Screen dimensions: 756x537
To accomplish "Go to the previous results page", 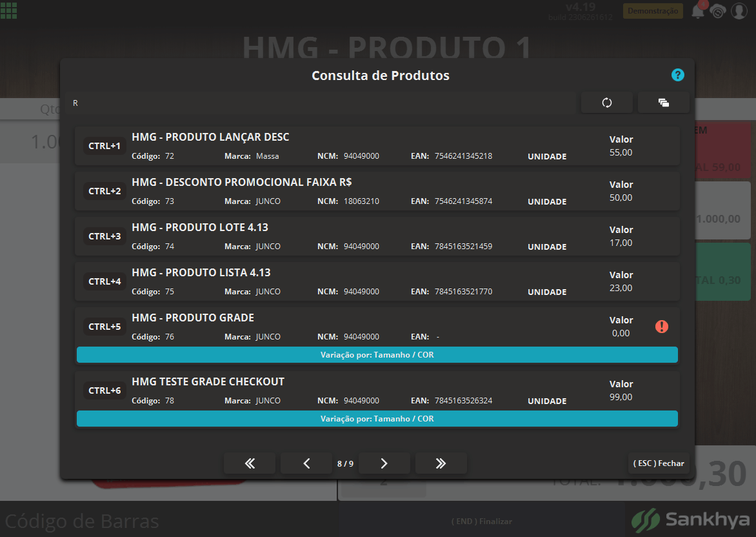I will click(x=306, y=463).
